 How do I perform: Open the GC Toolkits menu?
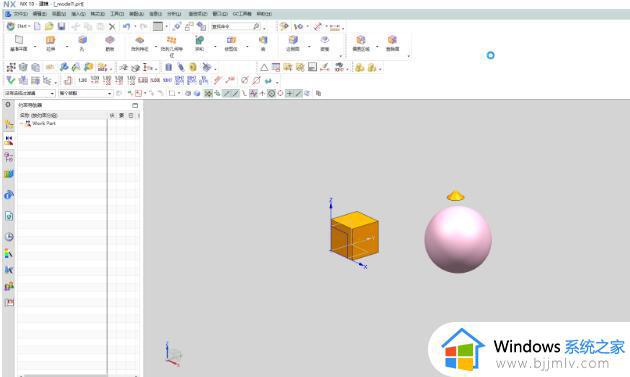pyautogui.click(x=242, y=14)
